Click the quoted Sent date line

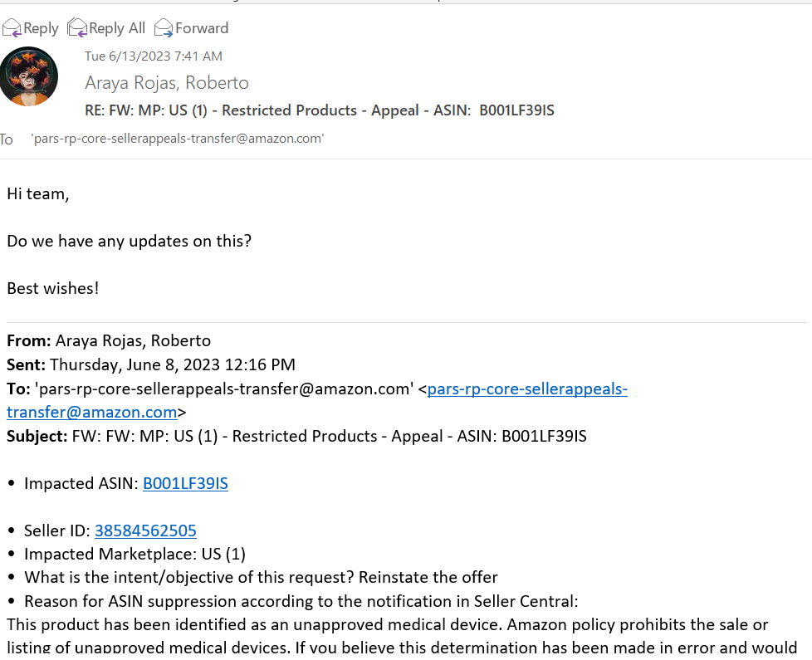(151, 365)
